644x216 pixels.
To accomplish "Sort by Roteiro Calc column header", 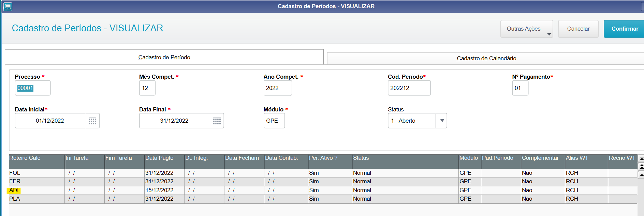I will click(37, 161).
